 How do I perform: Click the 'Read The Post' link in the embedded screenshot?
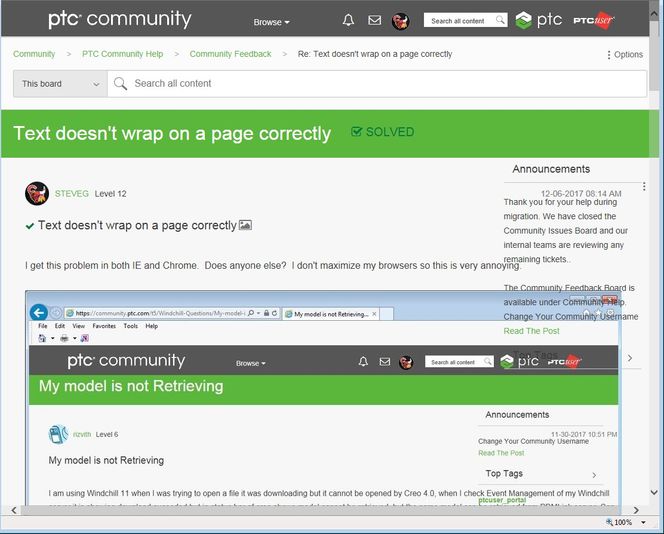501,453
